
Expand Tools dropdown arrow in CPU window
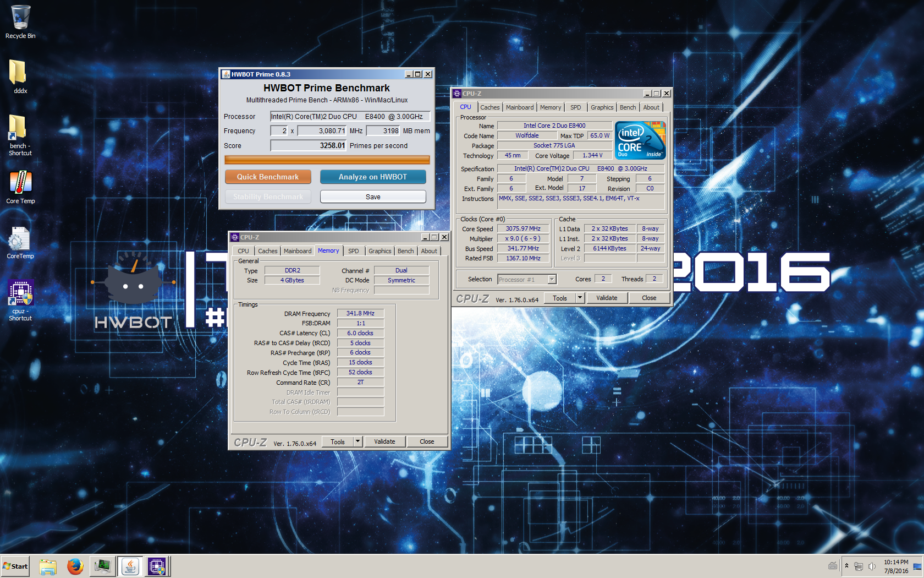click(x=580, y=298)
